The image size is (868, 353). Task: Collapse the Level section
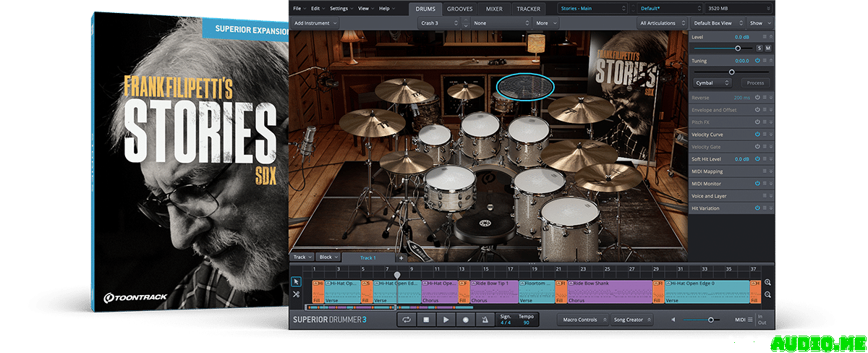coord(771,37)
